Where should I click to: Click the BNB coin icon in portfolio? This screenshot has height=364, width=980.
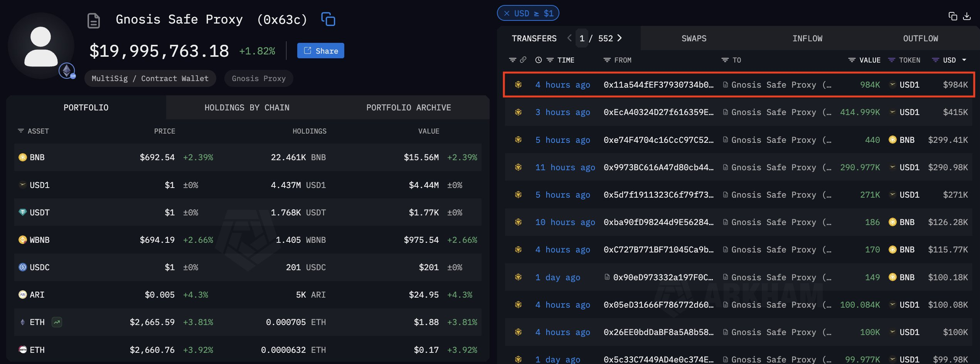(x=23, y=157)
